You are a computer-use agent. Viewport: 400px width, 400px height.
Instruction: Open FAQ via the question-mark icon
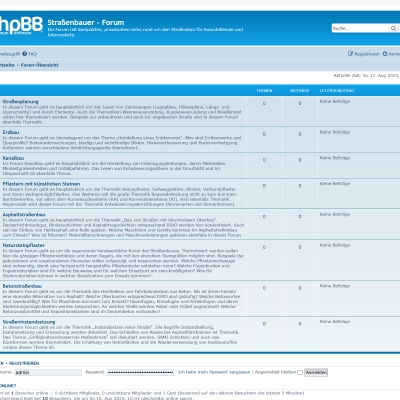coord(25,54)
